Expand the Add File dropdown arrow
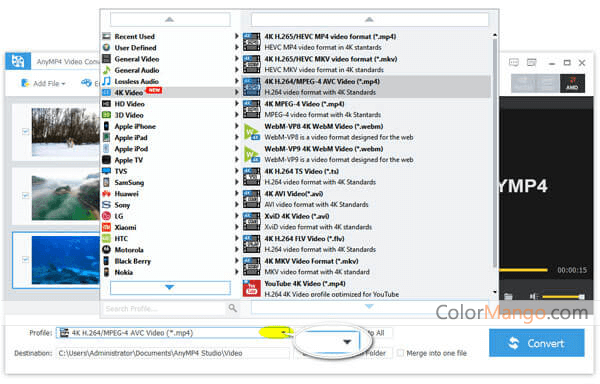600x384 pixels. (64, 83)
